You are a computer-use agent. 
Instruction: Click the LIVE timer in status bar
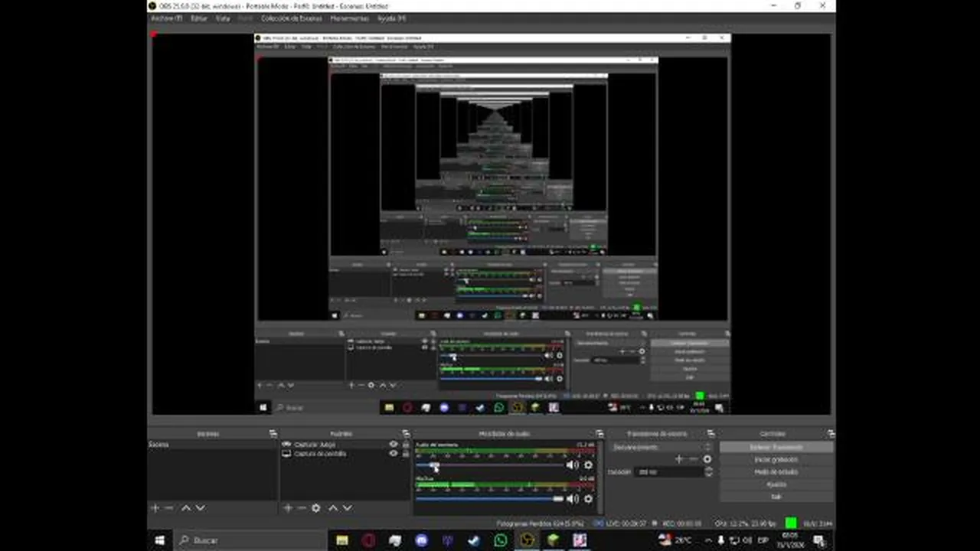626,523
